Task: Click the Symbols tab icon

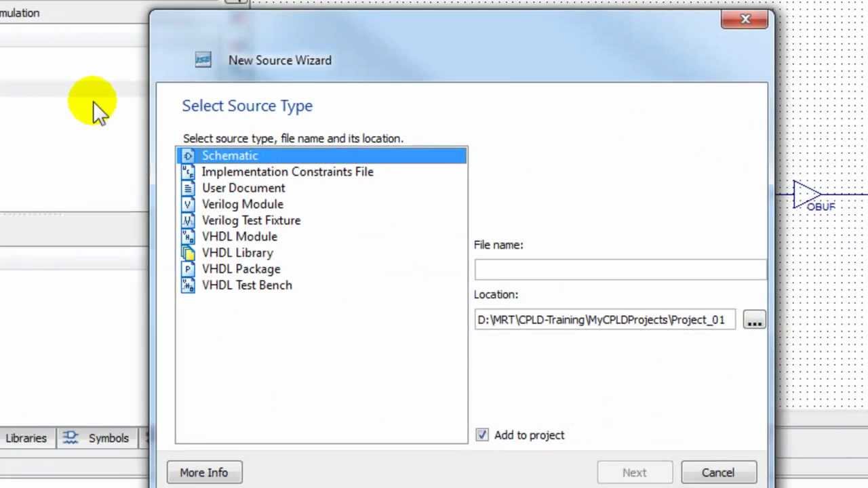Action: tap(71, 438)
